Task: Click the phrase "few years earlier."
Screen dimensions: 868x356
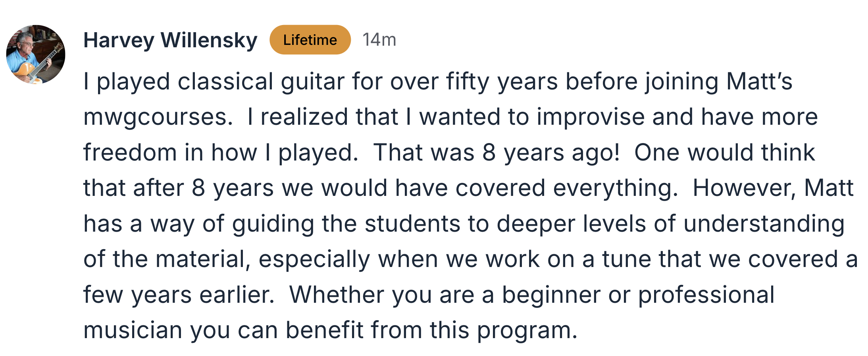Action: pos(179,295)
